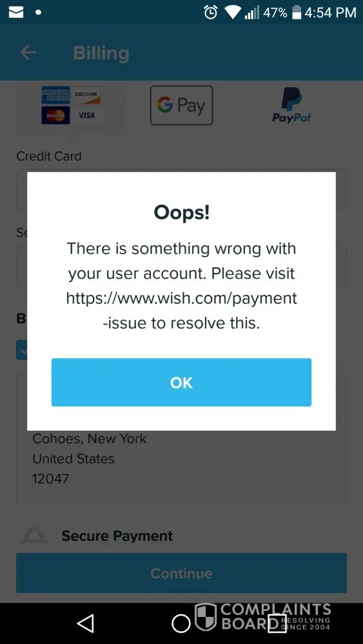Select the Discover card logo
Viewport: 363px width, 644px height.
point(86,95)
